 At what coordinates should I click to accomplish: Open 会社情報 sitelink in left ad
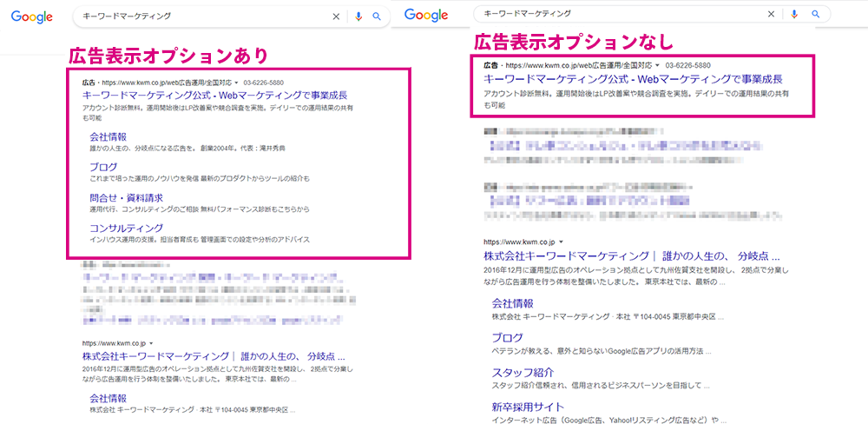tap(108, 137)
